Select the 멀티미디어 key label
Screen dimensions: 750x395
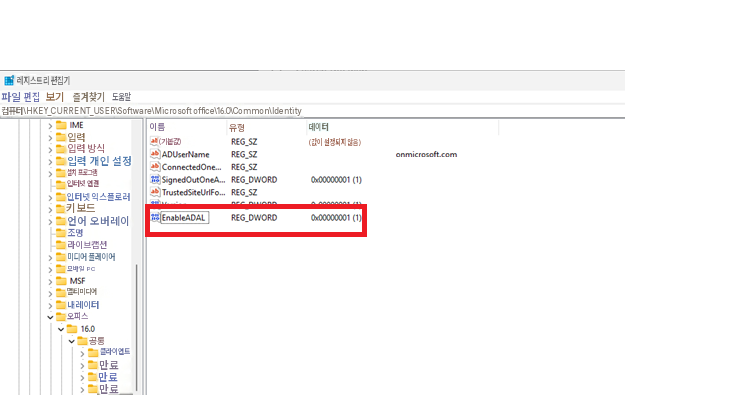pyautogui.click(x=82, y=292)
